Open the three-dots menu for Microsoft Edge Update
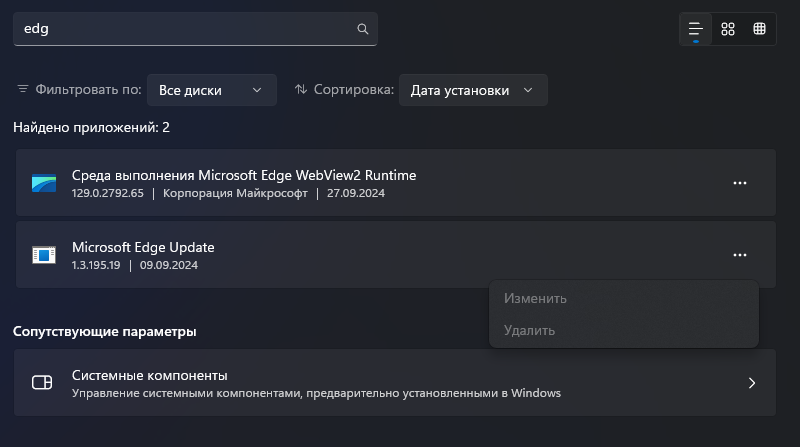The width and height of the screenshot is (800, 447). (740, 255)
